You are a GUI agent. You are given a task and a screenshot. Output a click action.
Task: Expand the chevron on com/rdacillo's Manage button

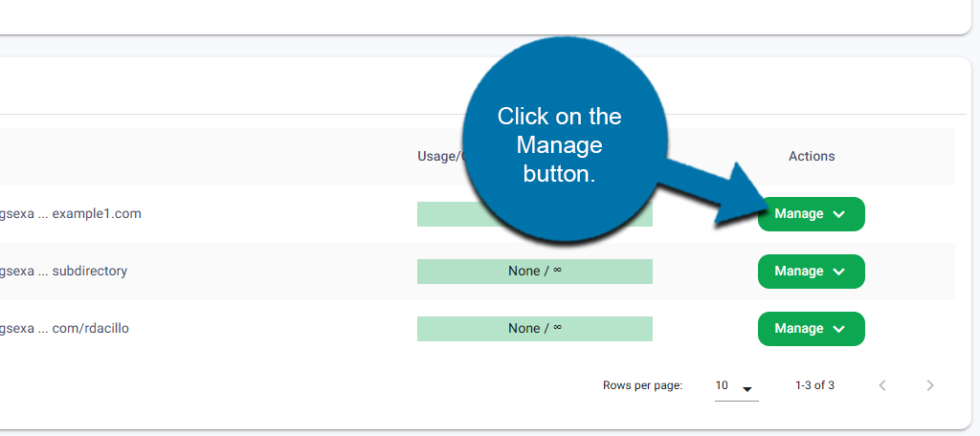click(839, 329)
